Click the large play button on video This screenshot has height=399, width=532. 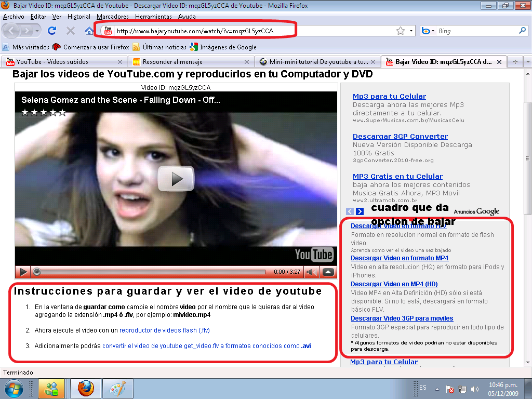[x=176, y=179]
